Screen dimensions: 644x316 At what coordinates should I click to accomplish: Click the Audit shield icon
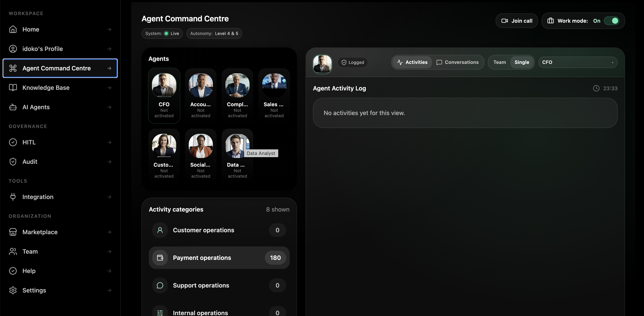tap(13, 162)
